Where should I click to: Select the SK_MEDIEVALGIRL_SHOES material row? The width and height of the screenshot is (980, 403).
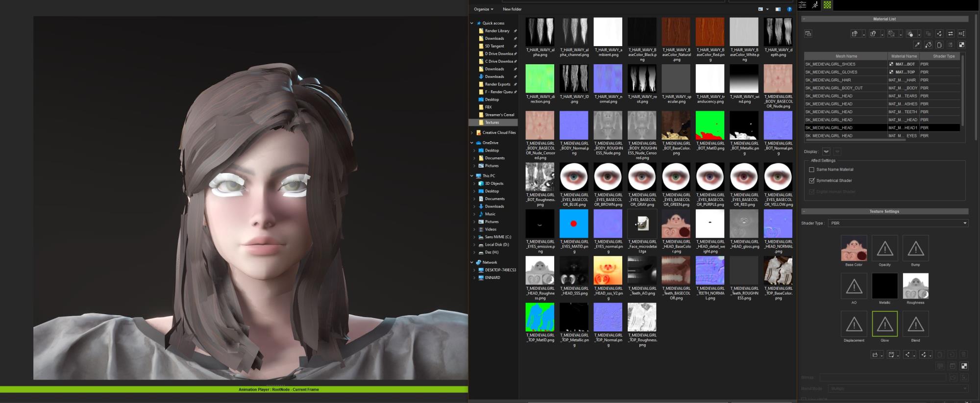point(882,64)
